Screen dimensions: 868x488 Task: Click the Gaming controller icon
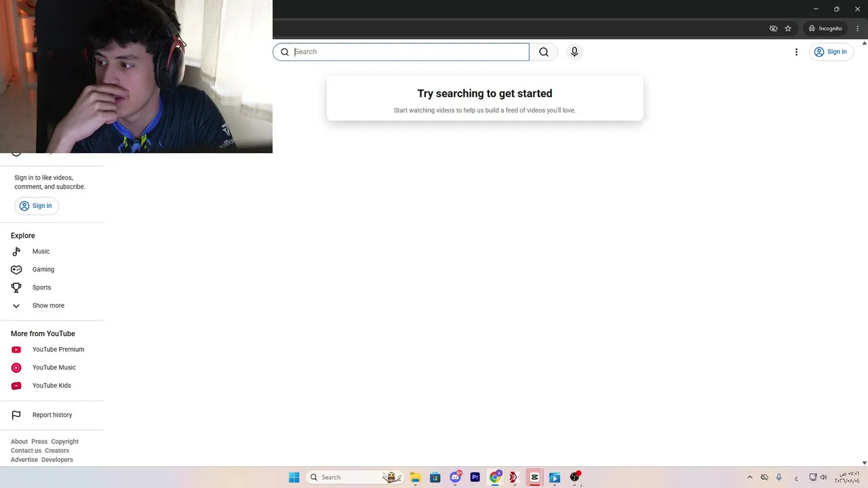pos(16,269)
